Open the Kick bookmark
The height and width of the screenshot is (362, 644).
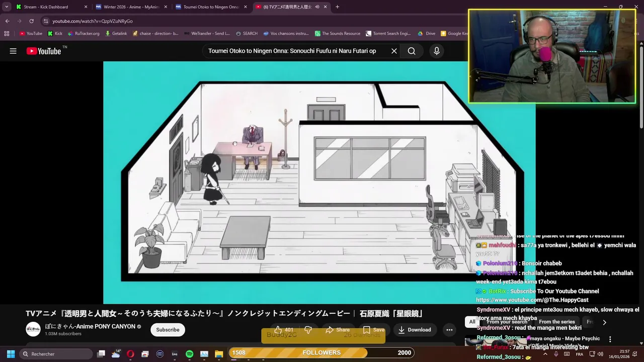[x=55, y=34]
